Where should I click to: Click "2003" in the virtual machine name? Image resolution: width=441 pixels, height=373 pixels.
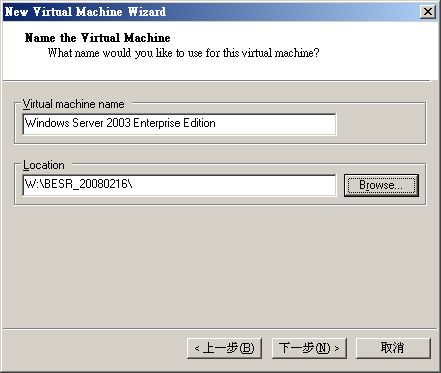pyautogui.click(x=118, y=123)
